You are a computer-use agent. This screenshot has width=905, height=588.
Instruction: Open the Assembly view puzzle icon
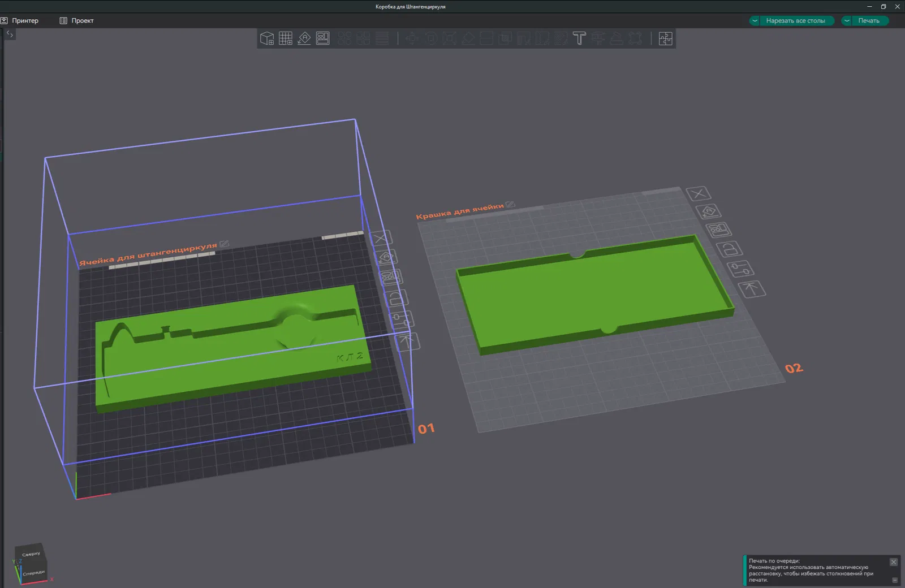(666, 38)
